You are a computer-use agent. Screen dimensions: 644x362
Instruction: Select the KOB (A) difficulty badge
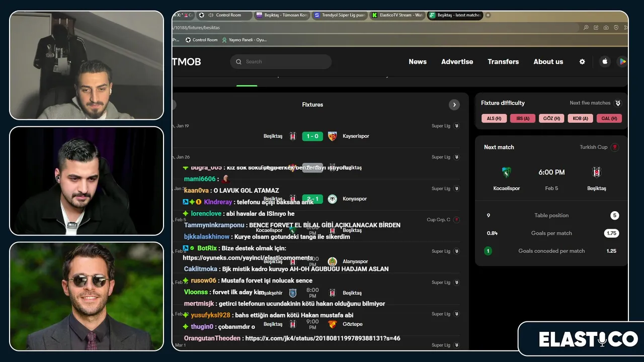pyautogui.click(x=581, y=119)
